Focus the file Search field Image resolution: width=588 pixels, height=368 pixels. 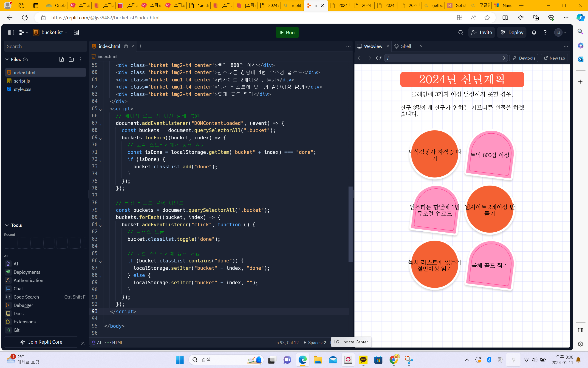45,46
